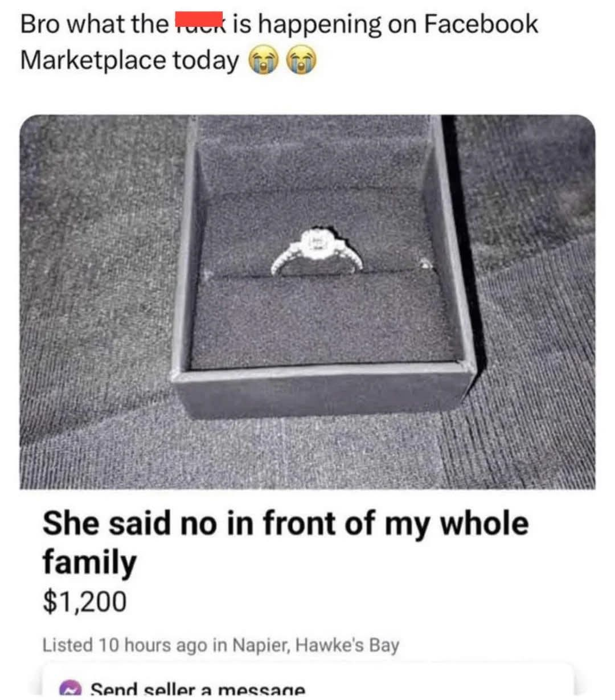Screen dimensions: 615x700
Task: Open listing titled She said no
Action: coord(286,542)
